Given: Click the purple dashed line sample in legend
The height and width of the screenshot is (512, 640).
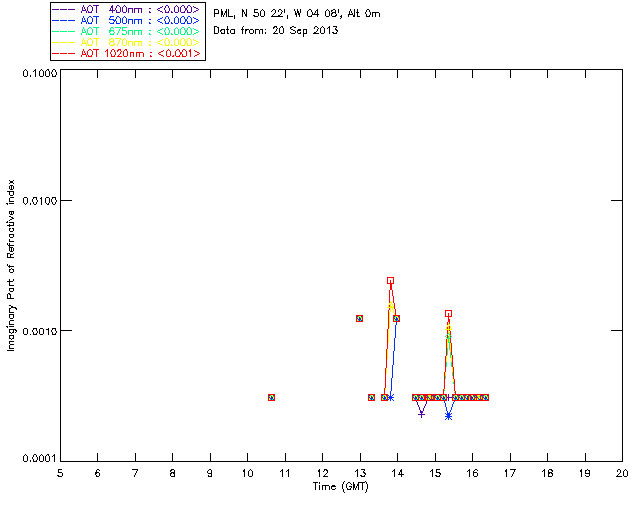Looking at the screenshot, I should tap(64, 9).
